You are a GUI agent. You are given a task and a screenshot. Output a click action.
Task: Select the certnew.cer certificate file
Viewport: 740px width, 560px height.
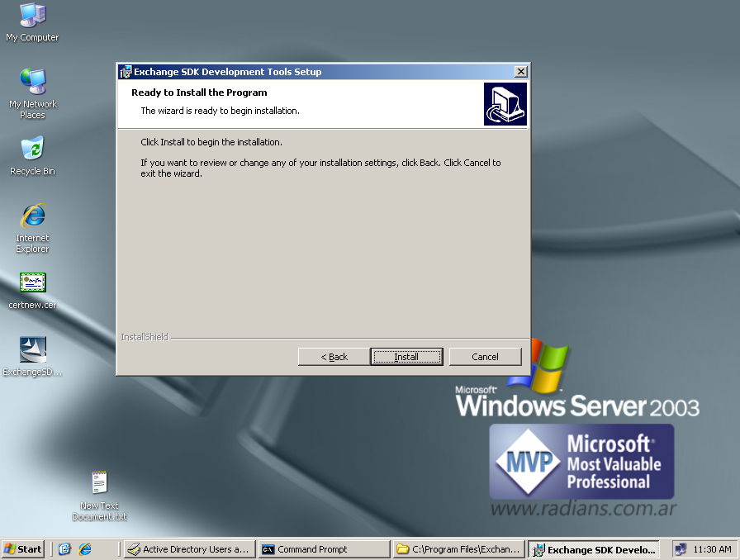[32, 283]
